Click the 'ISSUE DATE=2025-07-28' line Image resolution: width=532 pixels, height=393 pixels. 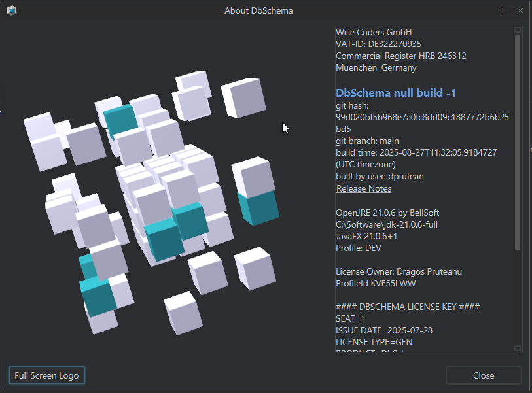[x=384, y=331]
